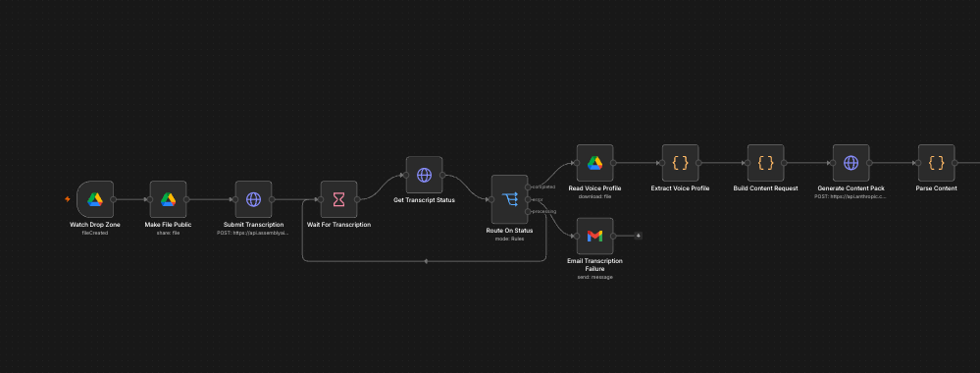Viewport: 980px width, 373px height.
Task: Click the output handle of Submit Transcription
Action: [x=272, y=199]
